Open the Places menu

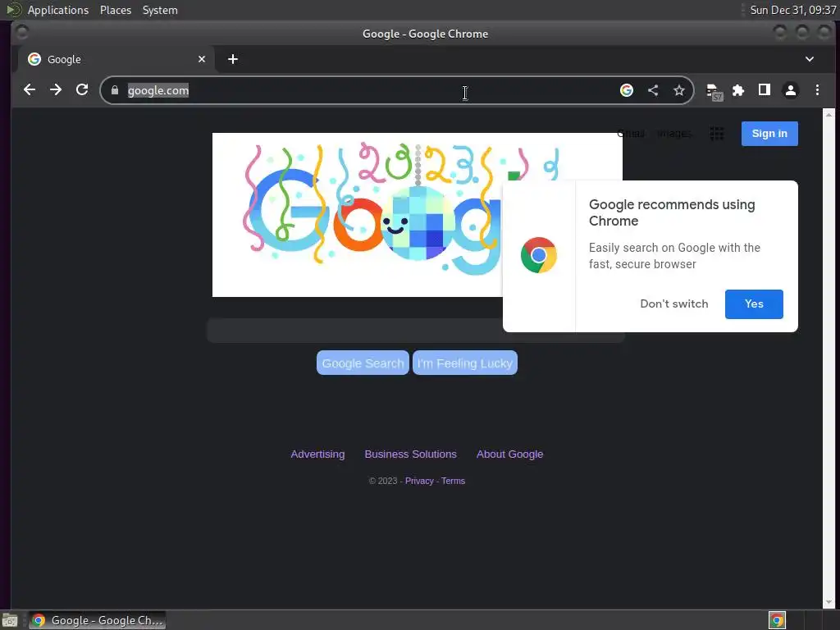click(x=115, y=10)
